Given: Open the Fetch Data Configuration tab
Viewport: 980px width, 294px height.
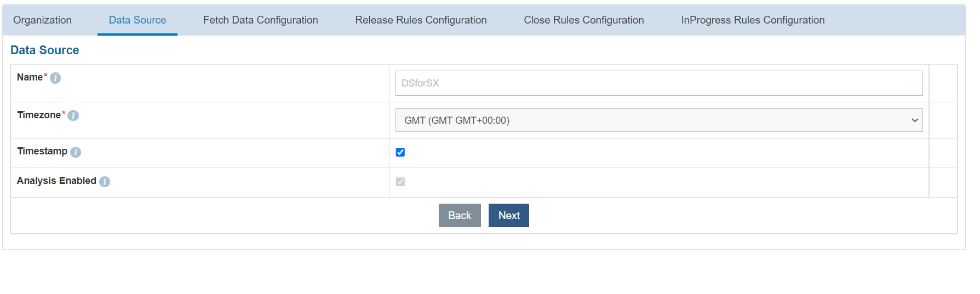Looking at the screenshot, I should [x=260, y=20].
